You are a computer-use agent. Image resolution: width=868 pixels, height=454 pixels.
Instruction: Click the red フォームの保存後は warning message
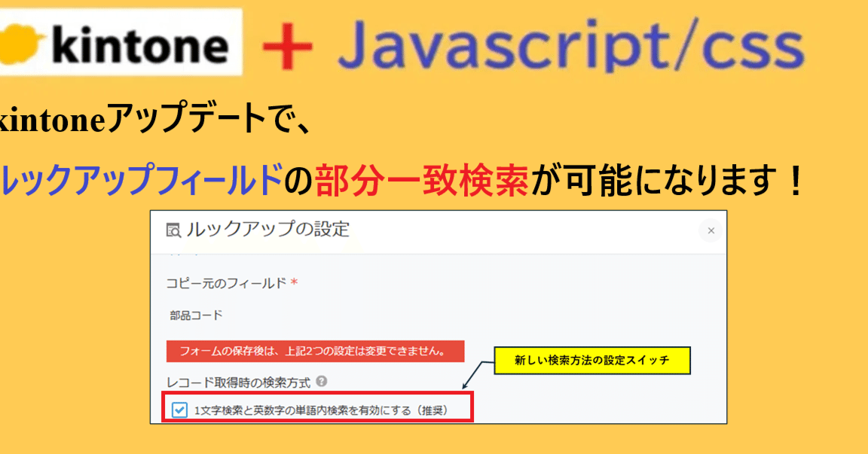315,351
